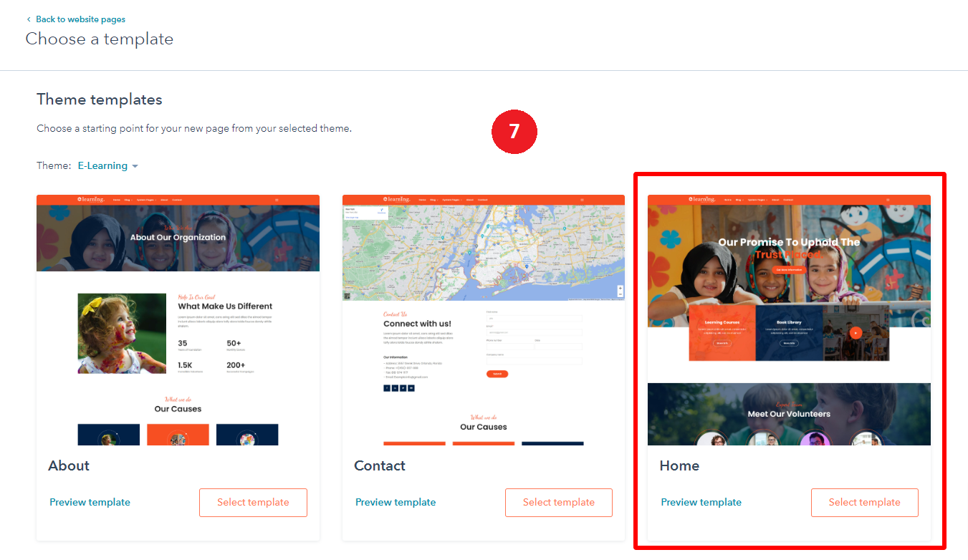Preview the Home template
This screenshot has width=968, height=560.
point(701,502)
